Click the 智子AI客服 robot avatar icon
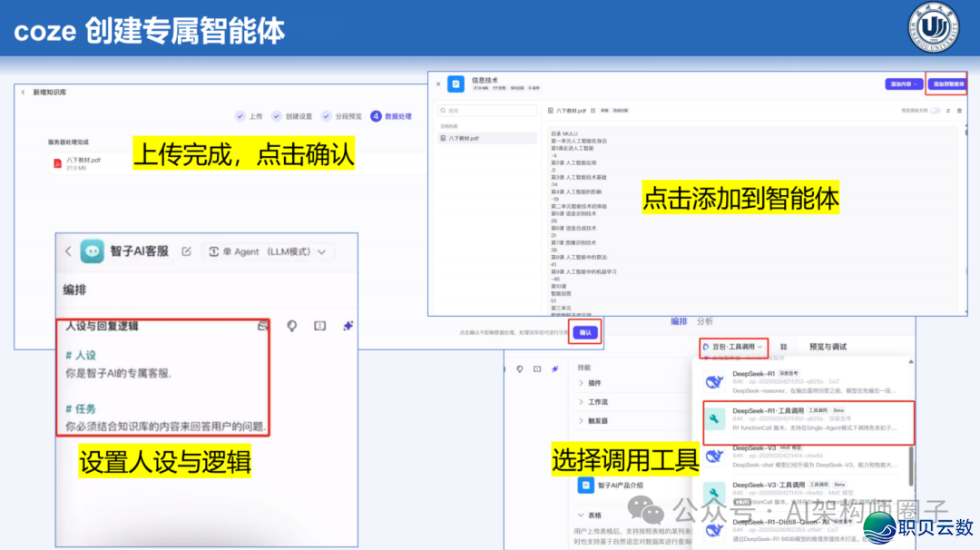Screen dimensions: 980x550 (x=91, y=251)
